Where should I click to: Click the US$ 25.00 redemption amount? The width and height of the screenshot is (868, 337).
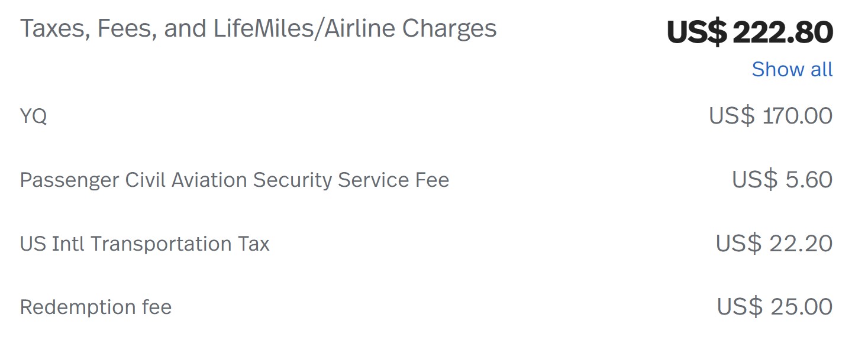click(x=775, y=307)
